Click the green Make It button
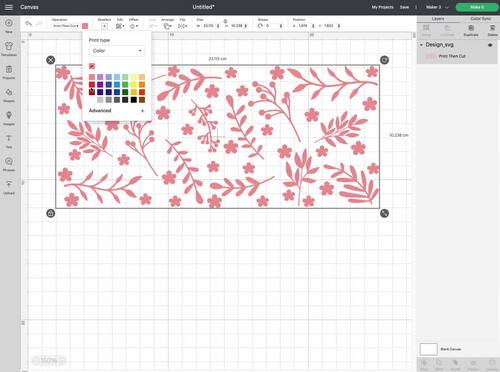The width and height of the screenshot is (500, 372). 477,7
